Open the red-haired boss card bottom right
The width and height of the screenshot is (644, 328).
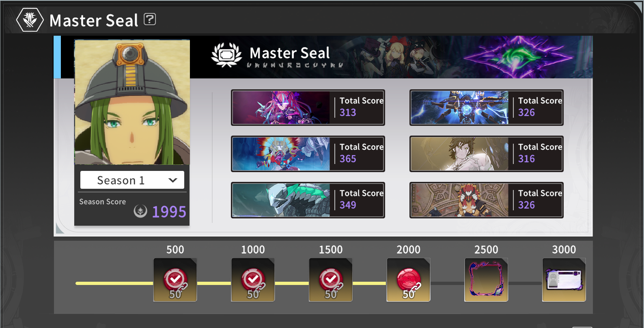pos(487,200)
